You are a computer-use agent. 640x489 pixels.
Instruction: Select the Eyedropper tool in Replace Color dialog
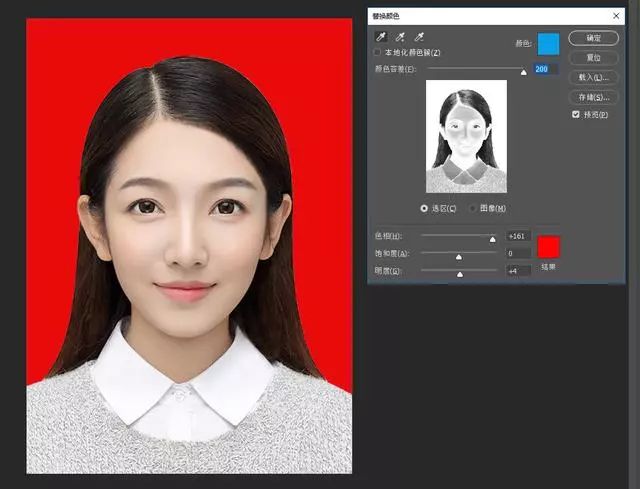[x=380, y=37]
